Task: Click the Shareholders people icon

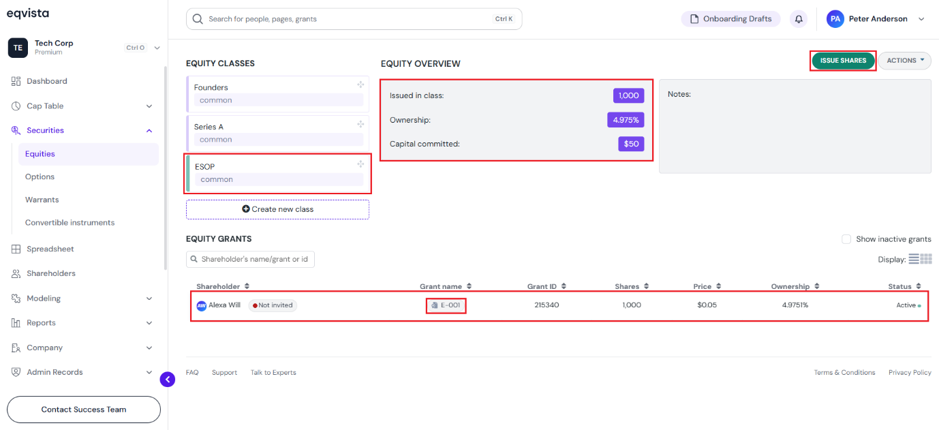Action: 16,274
